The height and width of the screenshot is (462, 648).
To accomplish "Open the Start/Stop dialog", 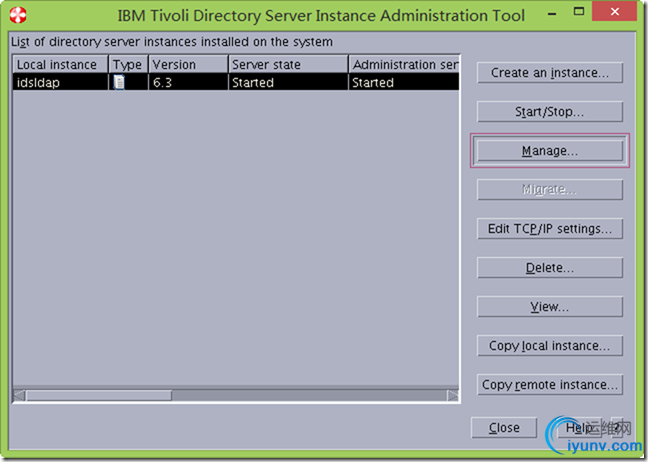I will coord(550,112).
